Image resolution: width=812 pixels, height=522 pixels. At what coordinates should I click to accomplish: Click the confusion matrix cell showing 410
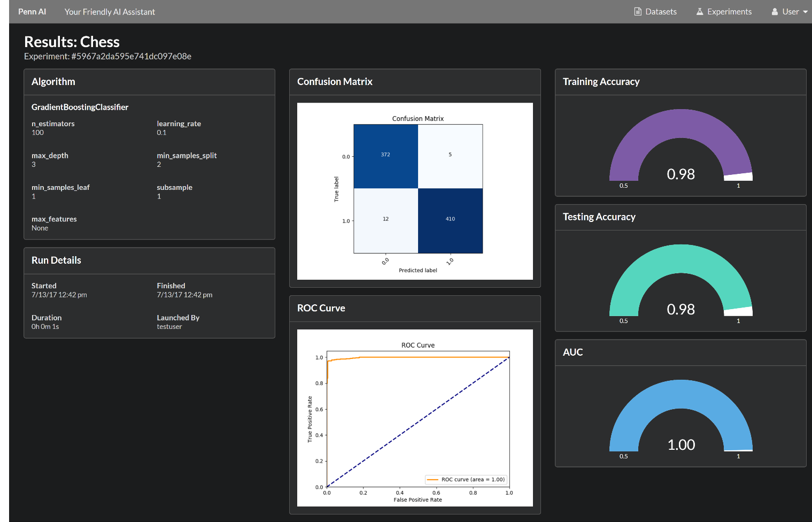click(x=450, y=220)
